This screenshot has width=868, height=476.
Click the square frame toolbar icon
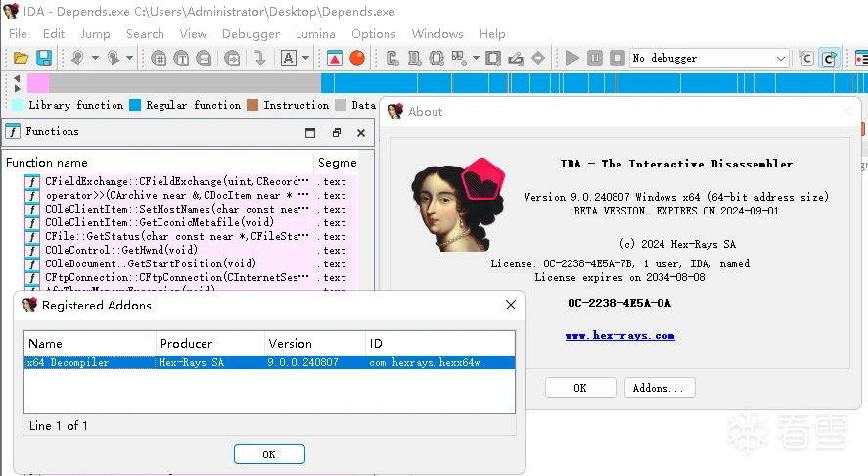[x=492, y=58]
